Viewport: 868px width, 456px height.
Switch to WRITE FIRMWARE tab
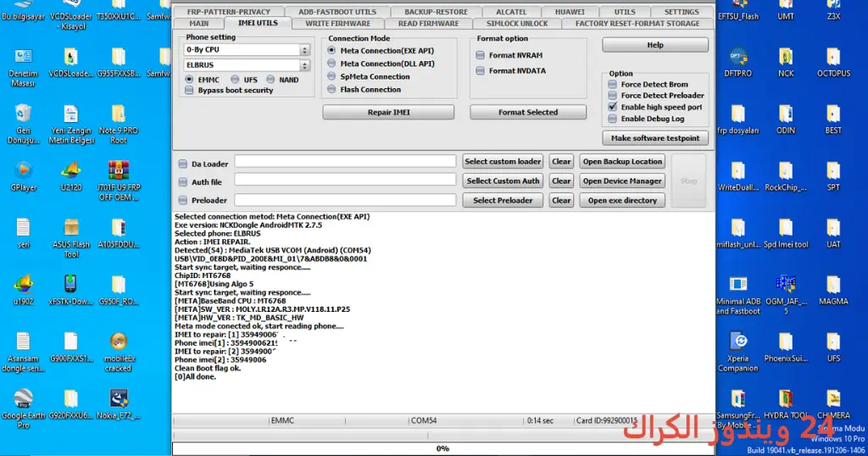(x=337, y=24)
